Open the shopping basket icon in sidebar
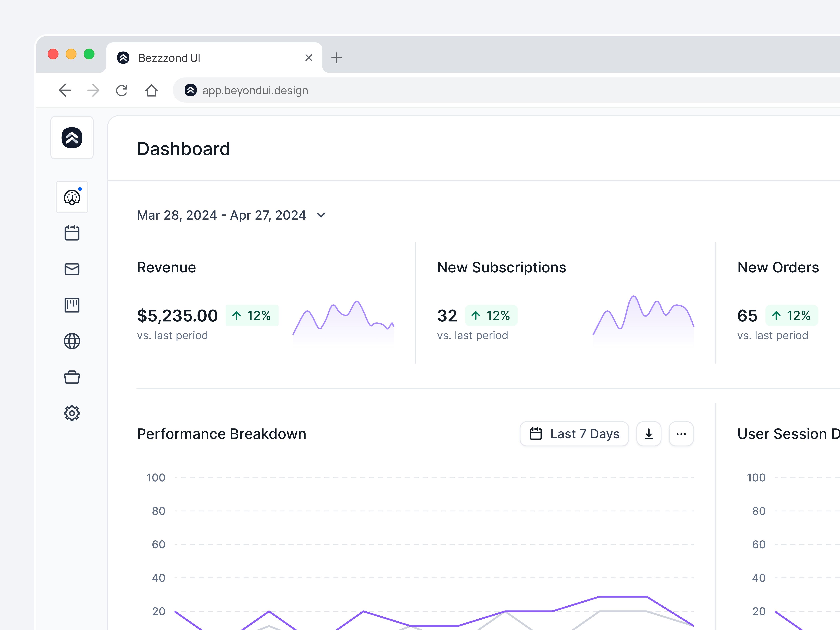This screenshot has width=840, height=630. click(x=72, y=377)
